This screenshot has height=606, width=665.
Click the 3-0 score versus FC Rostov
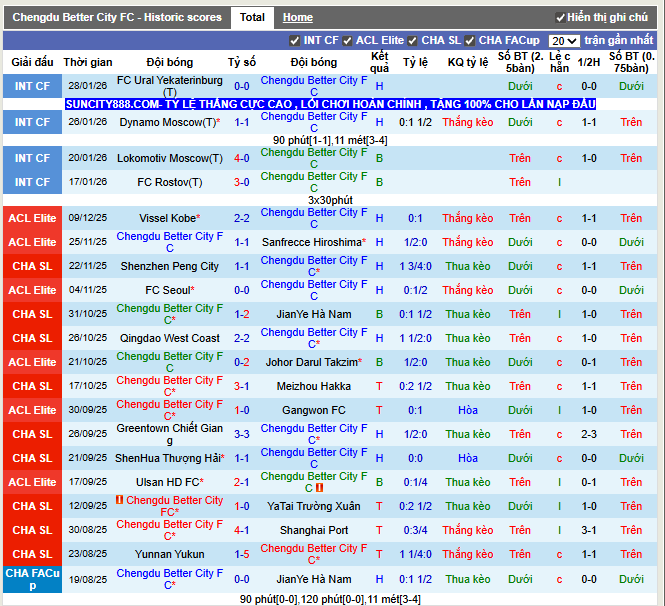[x=242, y=182]
